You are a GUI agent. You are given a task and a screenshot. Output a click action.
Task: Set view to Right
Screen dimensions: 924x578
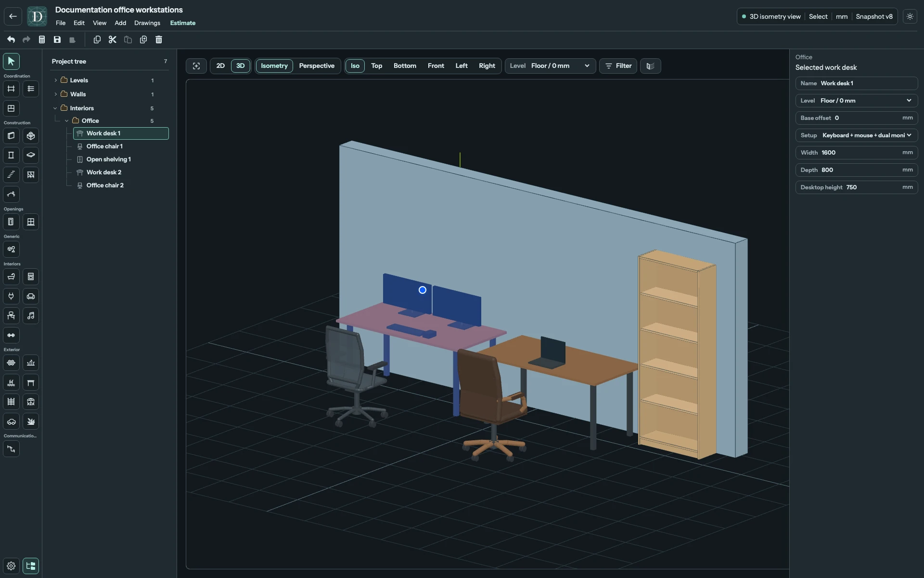(x=487, y=66)
